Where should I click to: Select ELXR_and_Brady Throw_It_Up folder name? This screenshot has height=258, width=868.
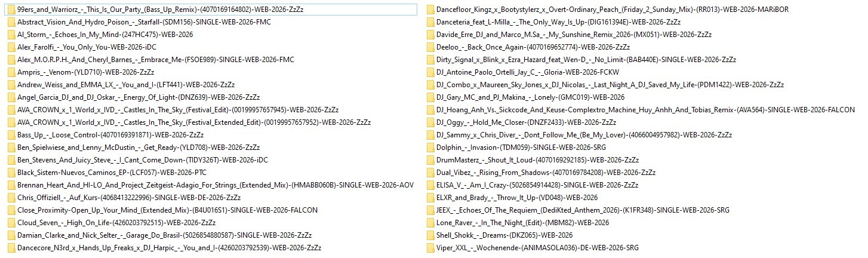coord(517,198)
